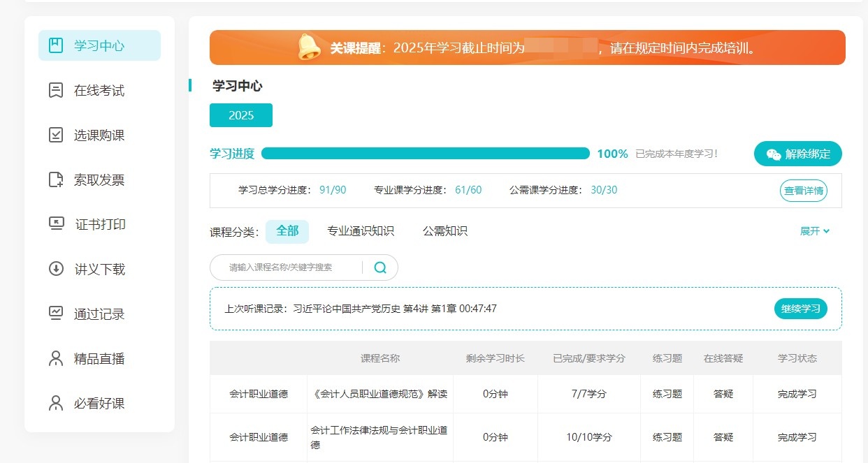
Task: Select the 全部 course category filter
Action: click(x=287, y=230)
